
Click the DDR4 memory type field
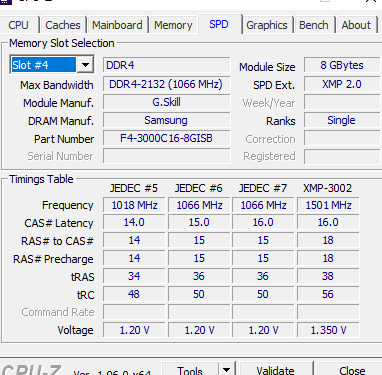coord(166,65)
